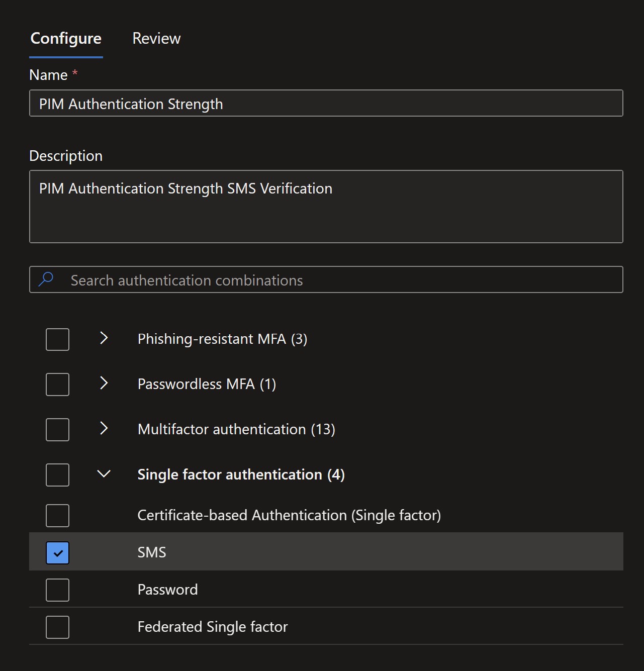This screenshot has width=644, height=671.
Task: Click the 'Single factor authentication (4)' heading
Action: (x=241, y=475)
